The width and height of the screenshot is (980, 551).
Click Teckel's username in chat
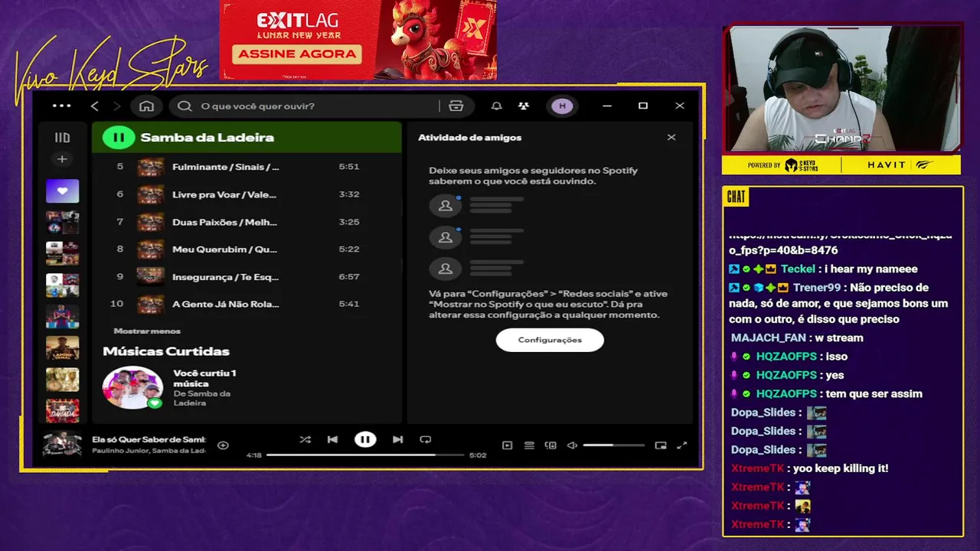(x=797, y=269)
